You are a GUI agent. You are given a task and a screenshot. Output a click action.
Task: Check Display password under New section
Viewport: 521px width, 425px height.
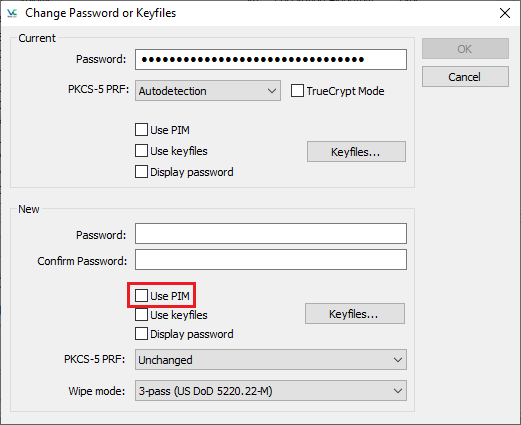[141, 334]
